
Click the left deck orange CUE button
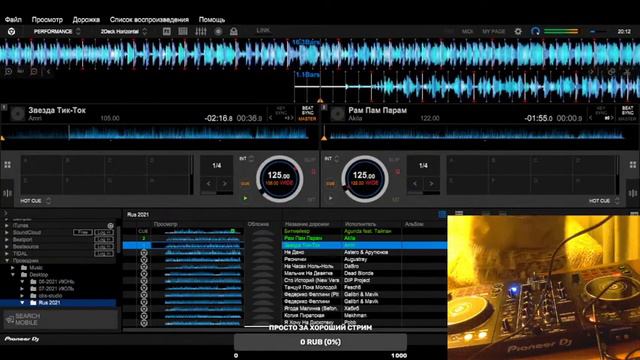tap(245, 184)
